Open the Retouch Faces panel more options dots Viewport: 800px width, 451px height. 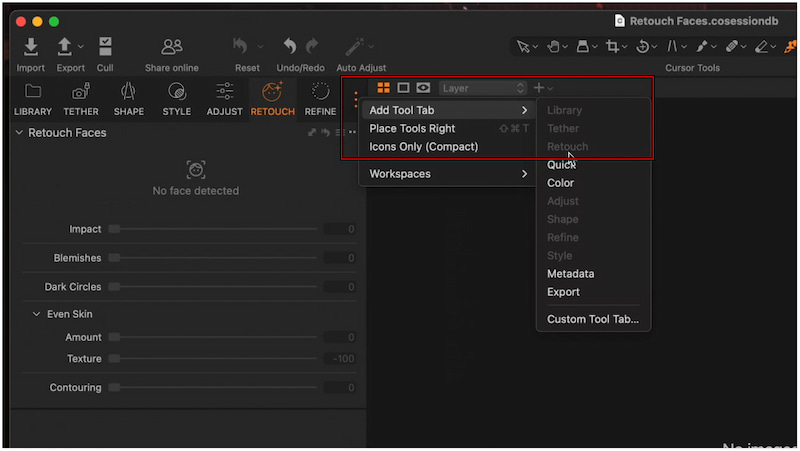(352, 133)
